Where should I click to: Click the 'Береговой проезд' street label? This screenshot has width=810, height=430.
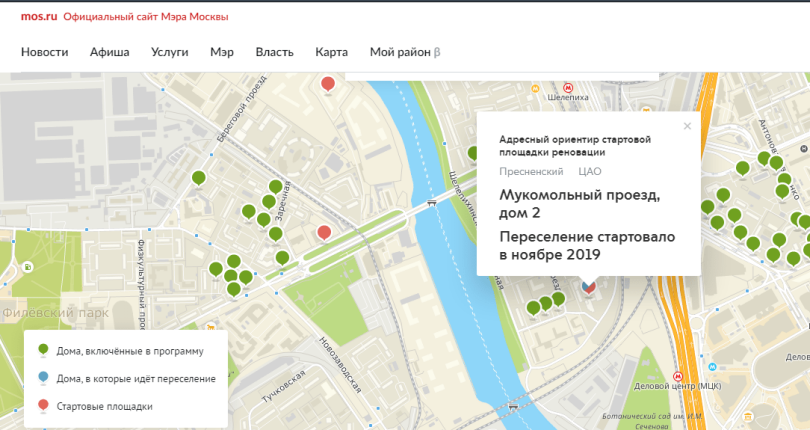(242, 108)
